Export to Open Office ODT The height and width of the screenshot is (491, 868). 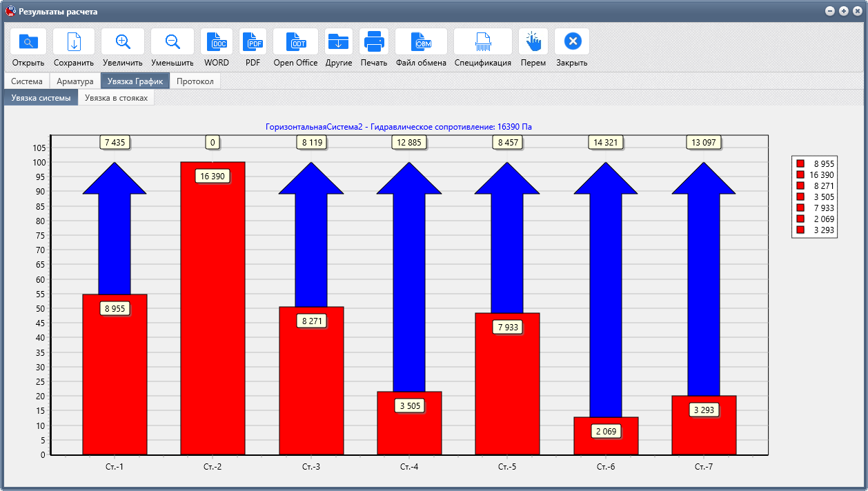tap(295, 42)
